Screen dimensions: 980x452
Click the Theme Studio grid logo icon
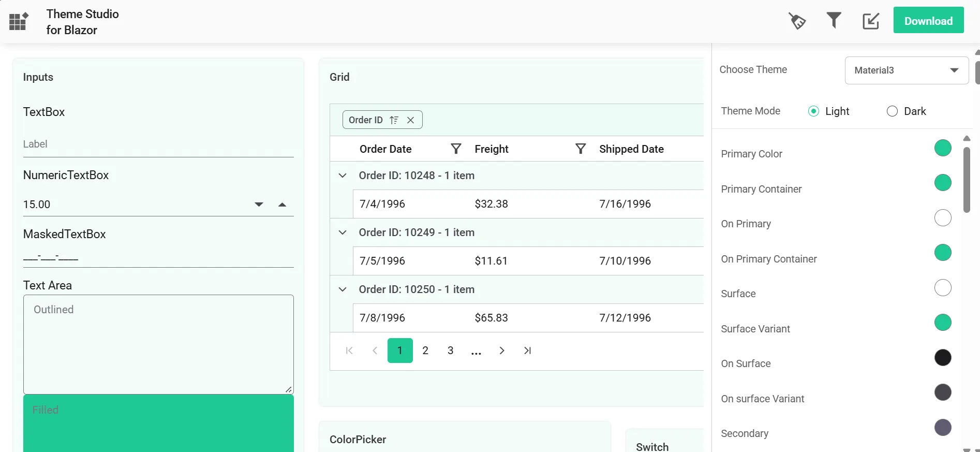(19, 22)
